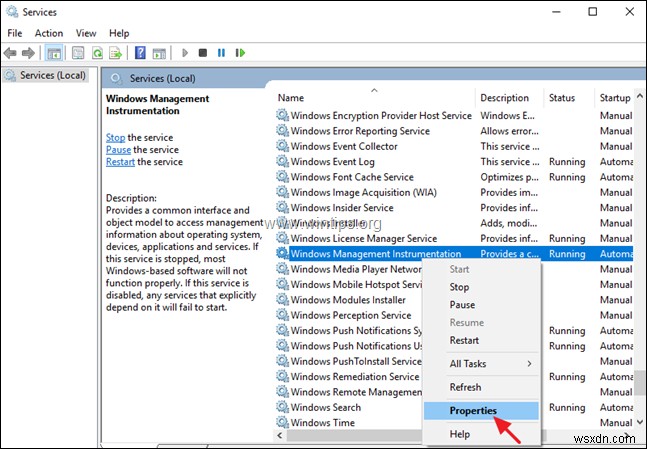
Task: Select Services (Local) in the console tree
Action: 45,75
